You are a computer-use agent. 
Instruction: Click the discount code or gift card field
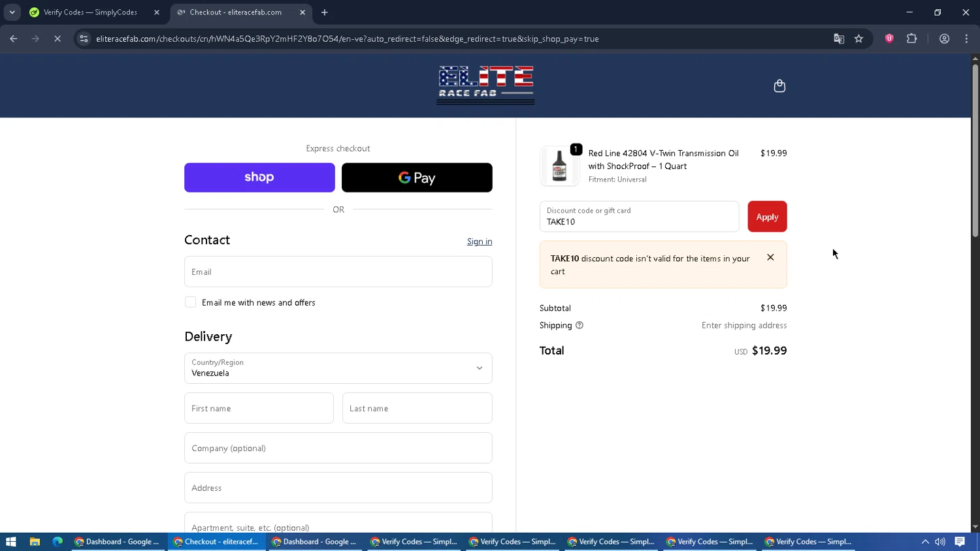click(640, 217)
